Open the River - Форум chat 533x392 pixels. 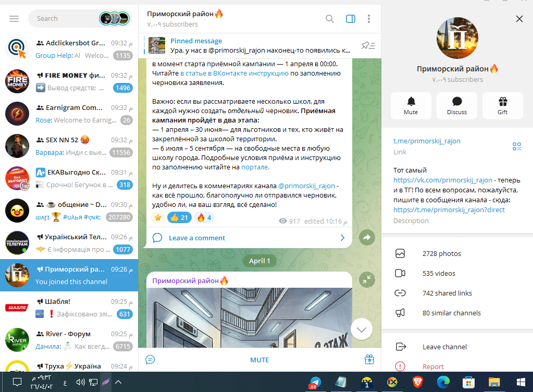[x=69, y=340]
